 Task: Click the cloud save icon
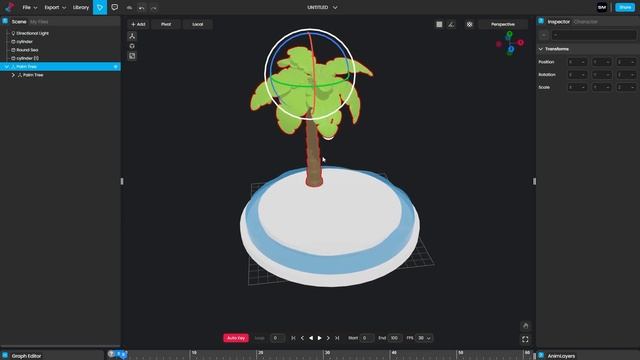129,8
